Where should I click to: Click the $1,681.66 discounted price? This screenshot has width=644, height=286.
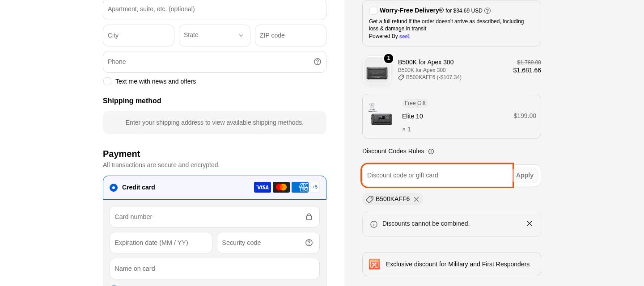point(527,70)
